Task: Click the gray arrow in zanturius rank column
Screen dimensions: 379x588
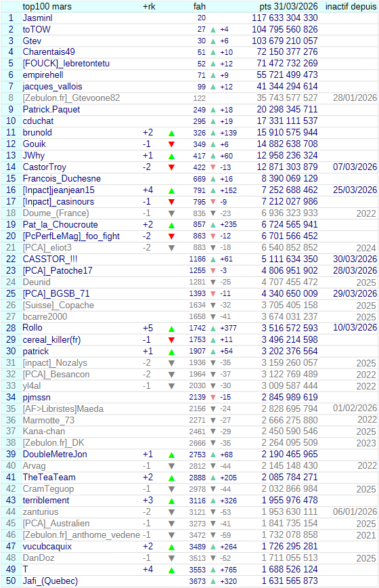Action: click(171, 512)
